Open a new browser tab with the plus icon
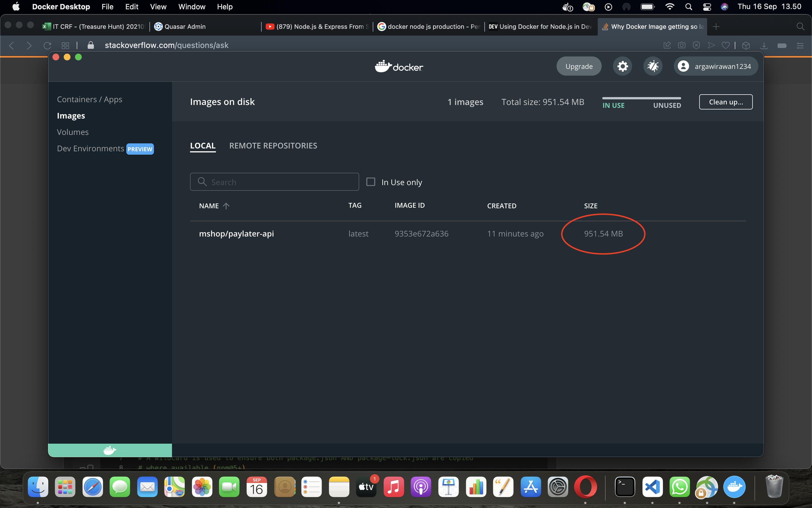The image size is (812, 508). [x=716, y=27]
